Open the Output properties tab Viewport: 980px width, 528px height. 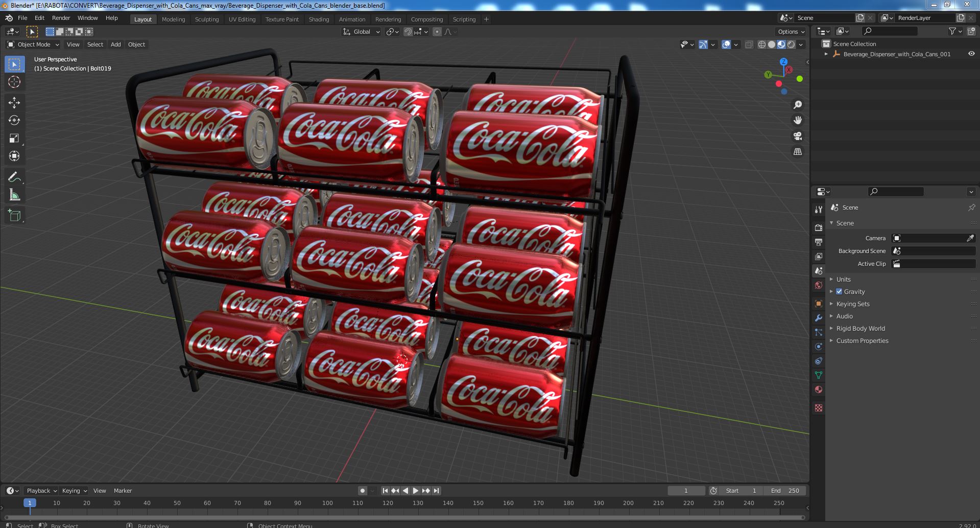819,242
